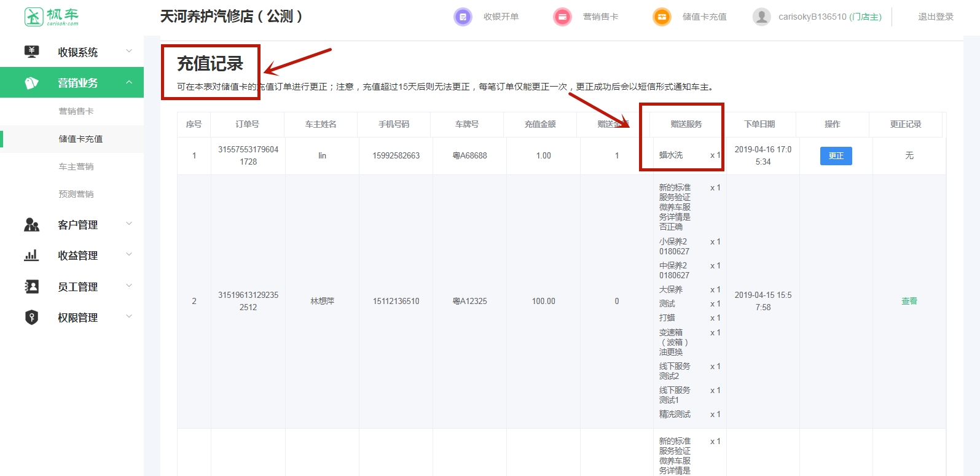Open the 预测营销 submenu item
Screen dimensions: 980x476
click(76, 194)
